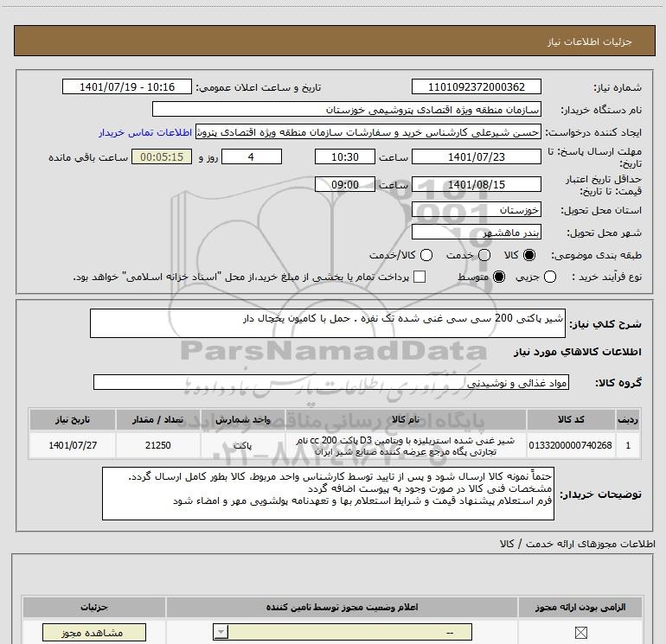666x644 pixels.
Task: Click the کد کالا column header
Action: pyautogui.click(x=571, y=420)
